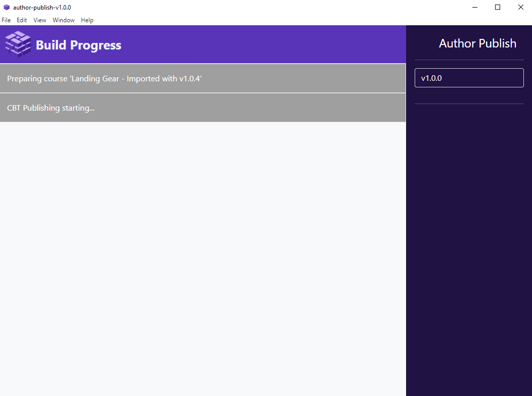Click the sidebar divider under version field
532x396 pixels.
(469, 104)
